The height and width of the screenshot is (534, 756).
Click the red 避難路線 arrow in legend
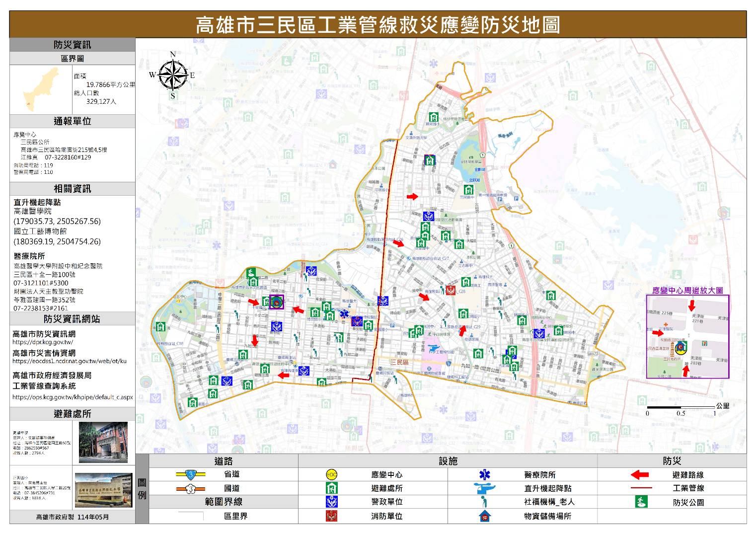640,475
